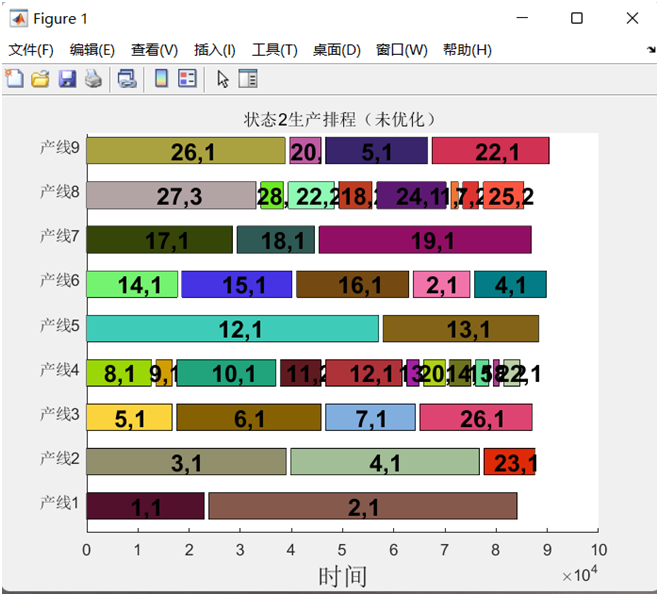Click the Link Plot toolbar icon
The image size is (659, 596).
click(127, 79)
